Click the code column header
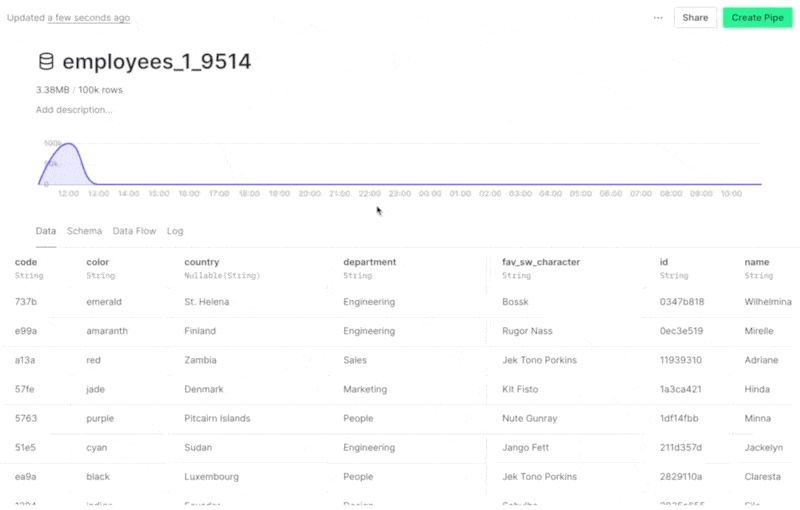The width and height of the screenshot is (800, 510). (x=26, y=262)
